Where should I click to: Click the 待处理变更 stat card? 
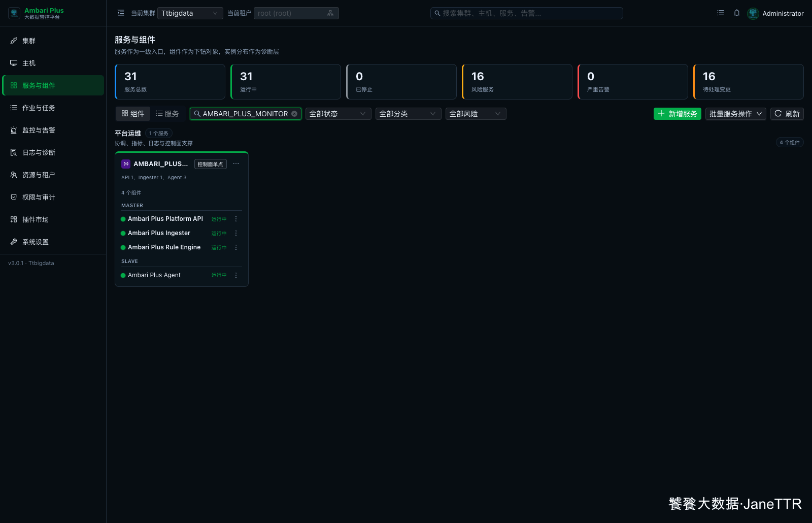tap(749, 82)
